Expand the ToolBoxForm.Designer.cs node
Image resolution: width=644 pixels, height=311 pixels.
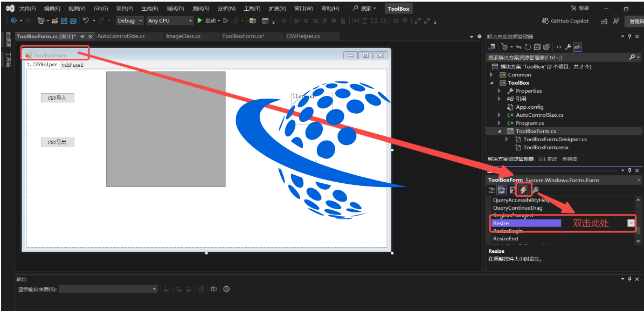pyautogui.click(x=507, y=139)
